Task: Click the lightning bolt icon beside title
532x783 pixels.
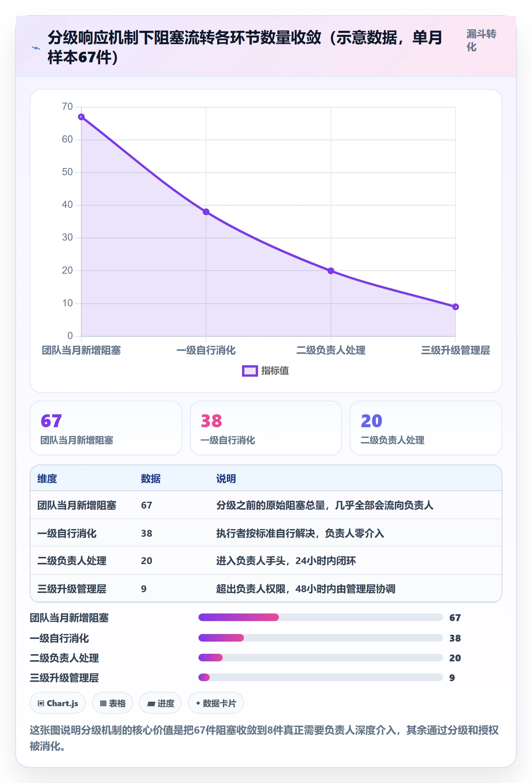Action: click(36, 48)
